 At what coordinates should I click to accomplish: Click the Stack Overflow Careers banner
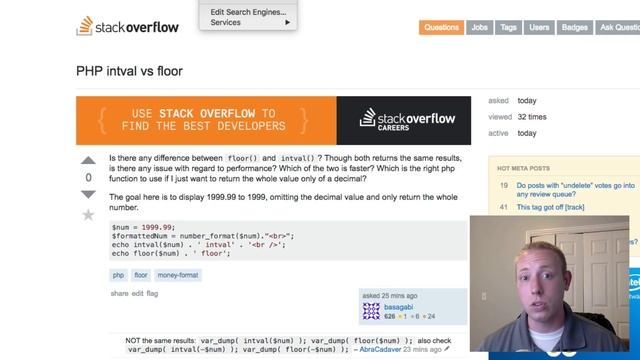(x=273, y=120)
